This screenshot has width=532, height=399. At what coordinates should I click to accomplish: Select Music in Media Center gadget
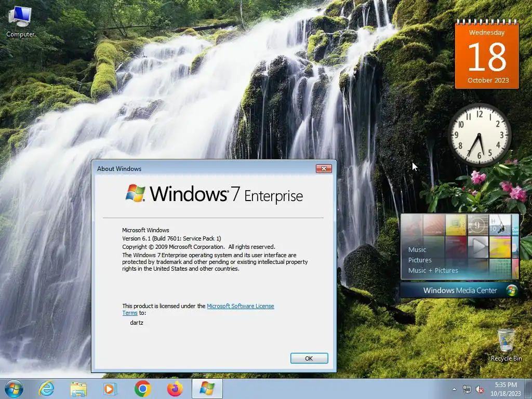click(x=417, y=250)
